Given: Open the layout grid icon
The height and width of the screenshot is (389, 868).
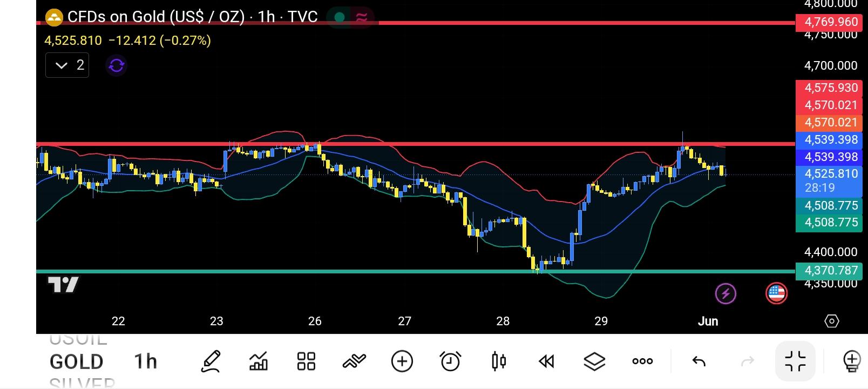Looking at the screenshot, I should click(306, 361).
